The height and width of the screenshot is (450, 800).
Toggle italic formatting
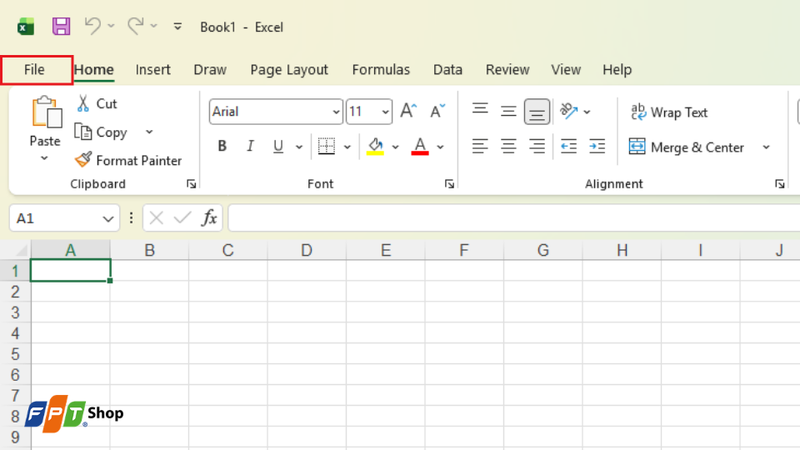pyautogui.click(x=250, y=146)
